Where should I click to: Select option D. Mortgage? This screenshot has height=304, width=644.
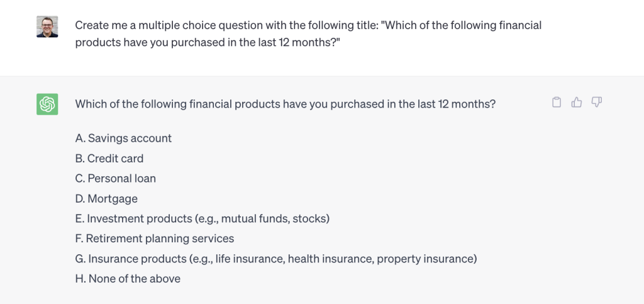click(x=106, y=199)
